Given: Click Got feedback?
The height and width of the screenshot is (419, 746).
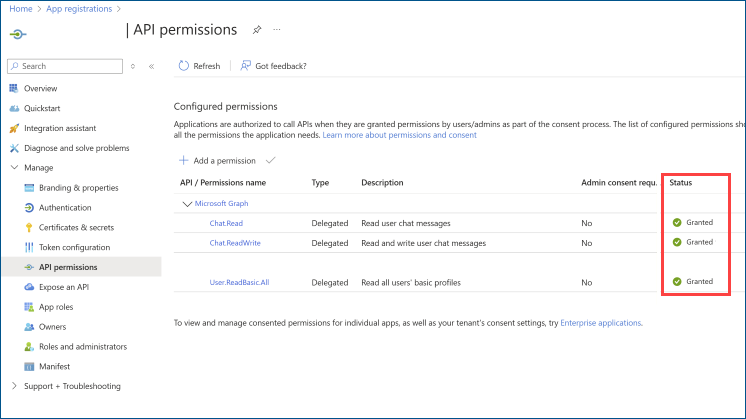Looking at the screenshot, I should click(274, 66).
